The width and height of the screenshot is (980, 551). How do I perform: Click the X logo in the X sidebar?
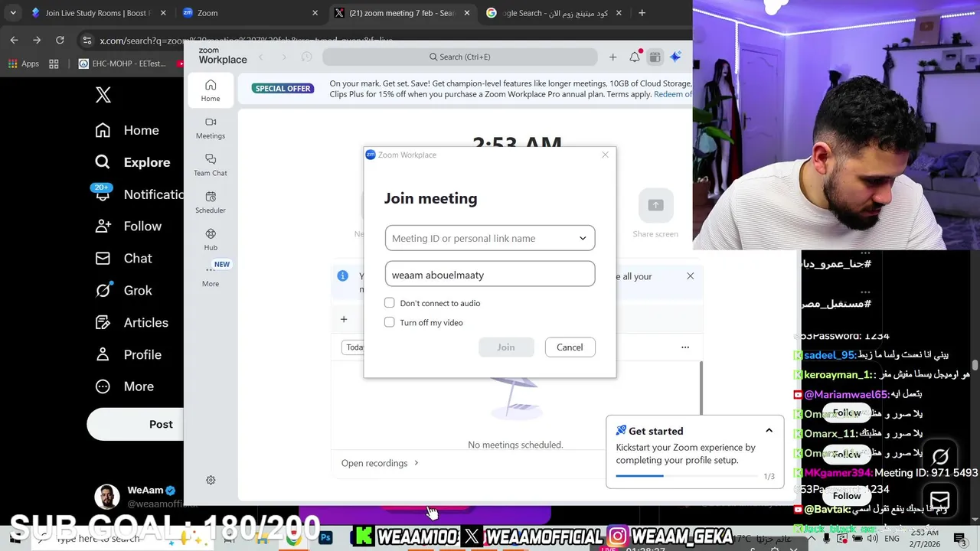tap(103, 95)
